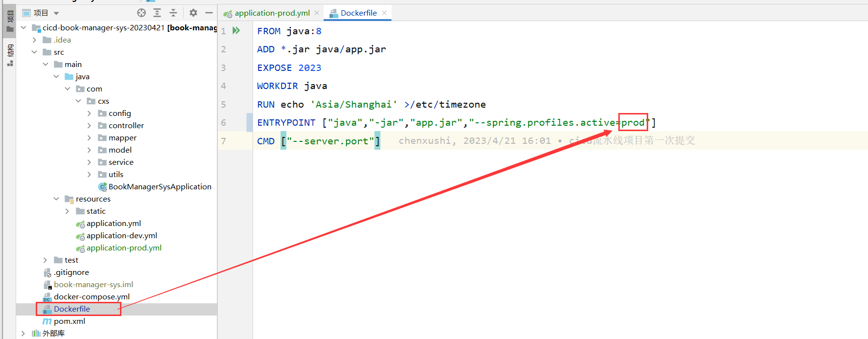The height and width of the screenshot is (339, 868).
Task: Collapse the main folder
Action: point(46,64)
